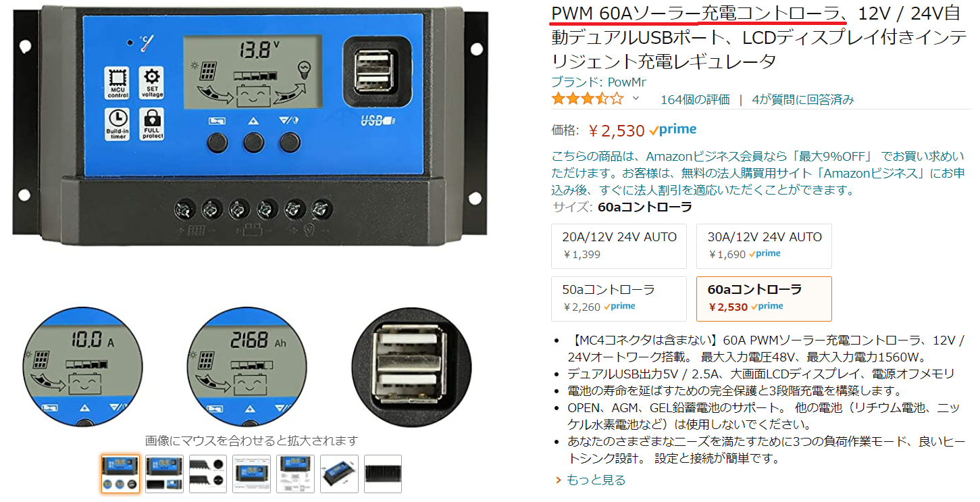Click the PowMr brand link
Image resolution: width=980 pixels, height=502 pixels.
[625, 82]
